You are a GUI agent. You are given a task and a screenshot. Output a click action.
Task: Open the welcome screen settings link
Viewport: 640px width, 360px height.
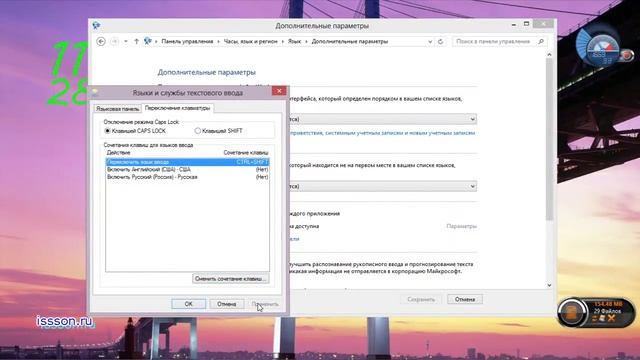point(382,133)
